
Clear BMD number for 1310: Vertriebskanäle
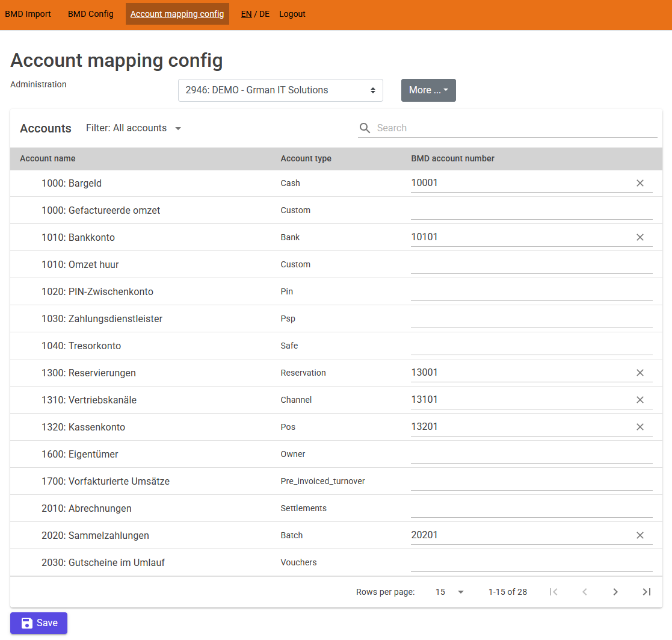coord(640,400)
